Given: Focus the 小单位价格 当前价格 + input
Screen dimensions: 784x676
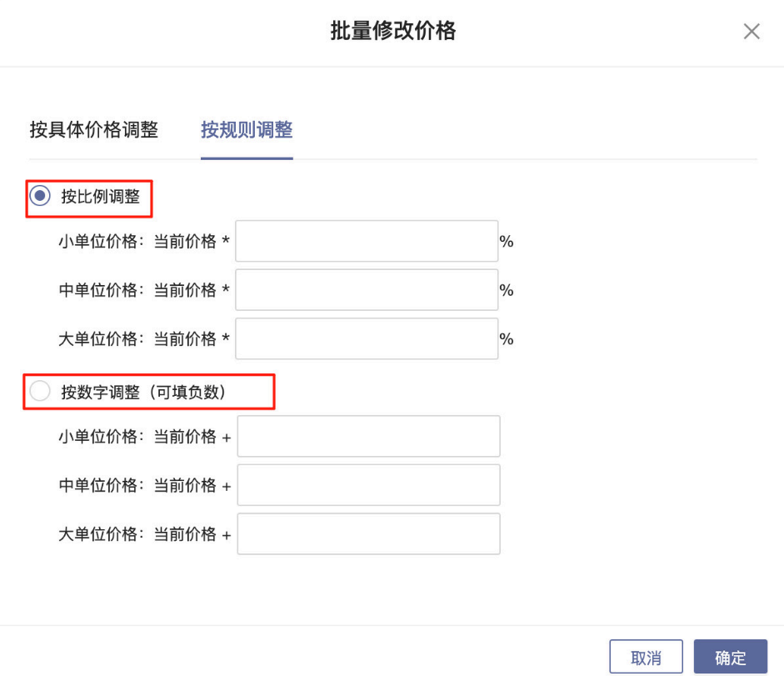Looking at the screenshot, I should [368, 437].
